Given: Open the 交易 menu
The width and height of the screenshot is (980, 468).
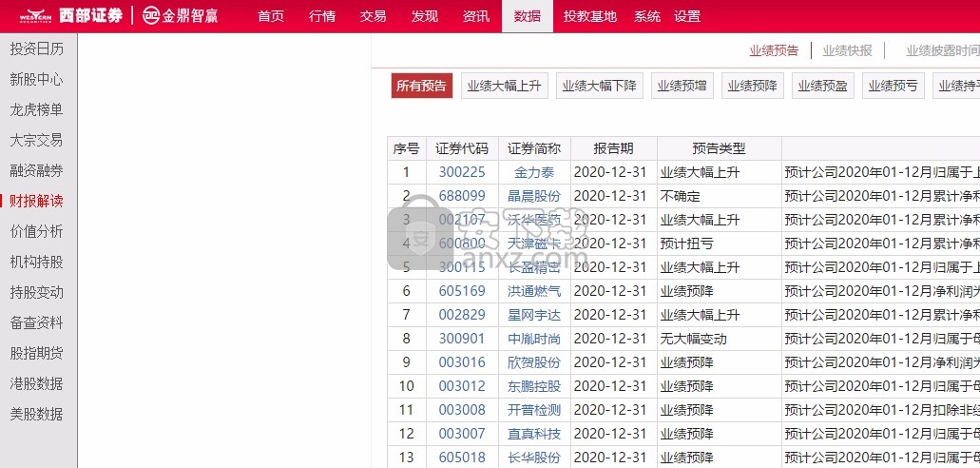Looking at the screenshot, I should point(374,16).
